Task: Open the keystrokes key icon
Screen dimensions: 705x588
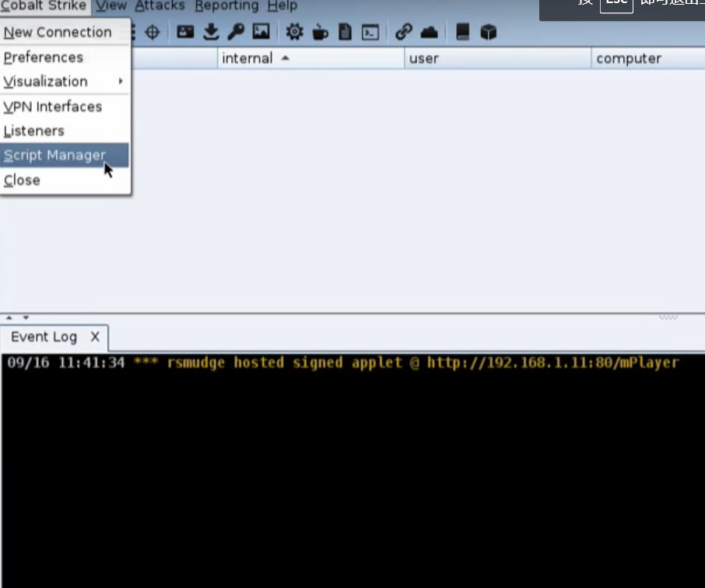Action: click(x=236, y=32)
